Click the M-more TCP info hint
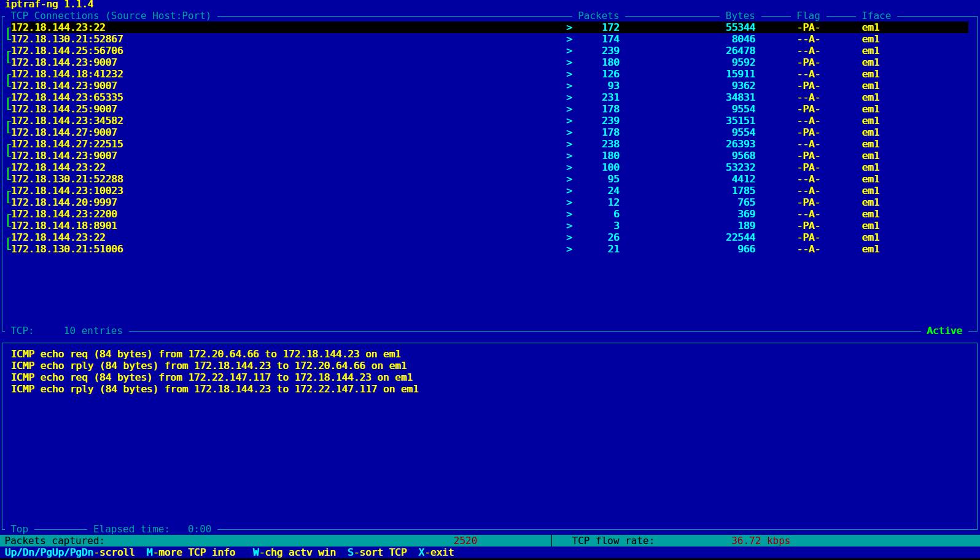The height and width of the screenshot is (560, 980). point(191,553)
